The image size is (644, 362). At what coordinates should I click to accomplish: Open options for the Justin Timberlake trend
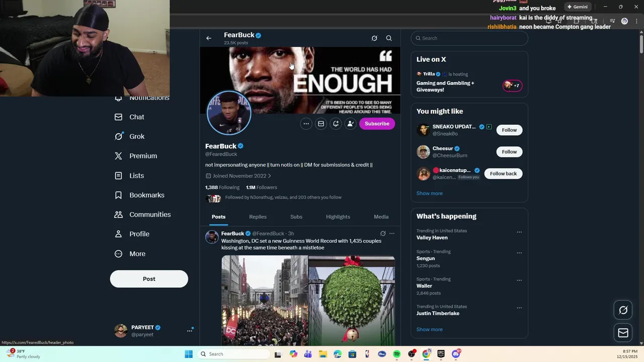519,308
